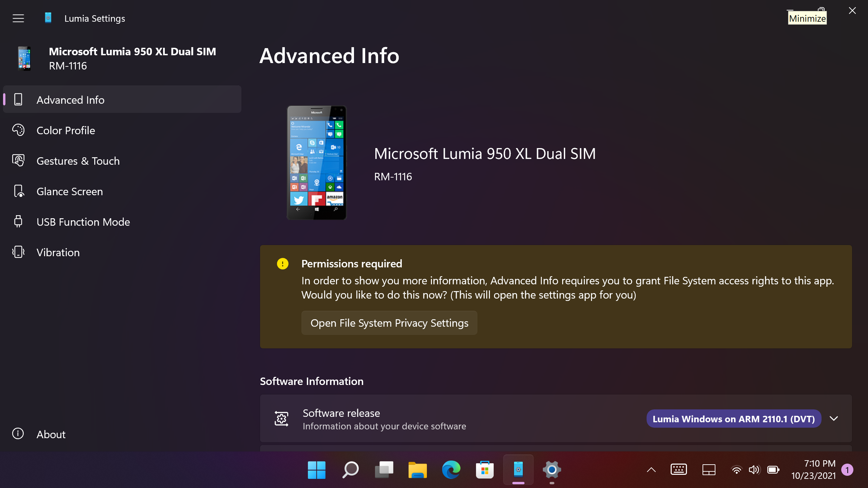Click the Software release gear icon
This screenshot has width=868, height=488.
[x=281, y=419]
